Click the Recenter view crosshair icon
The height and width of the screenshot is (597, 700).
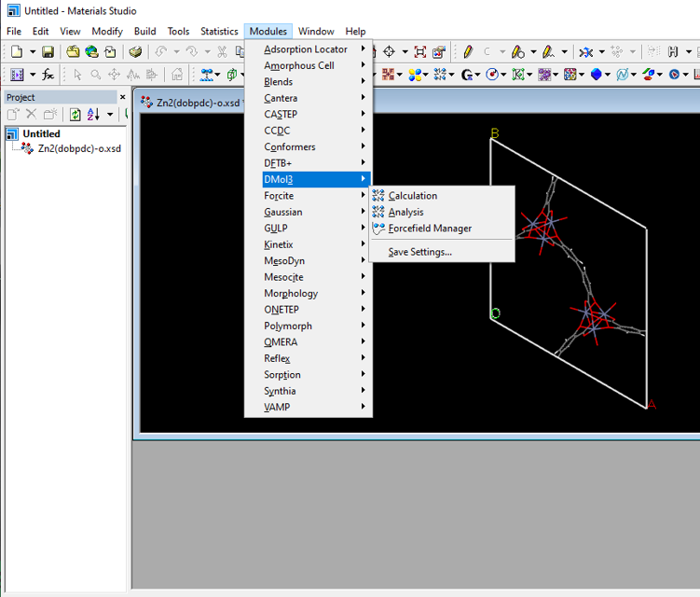[389, 52]
